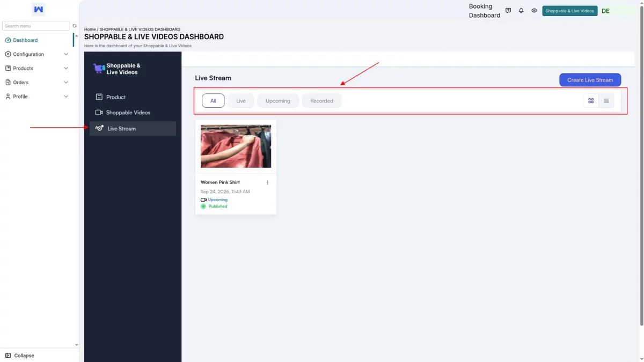
Task: Click the Profile person icon in the sidebar
Action: 8,97
